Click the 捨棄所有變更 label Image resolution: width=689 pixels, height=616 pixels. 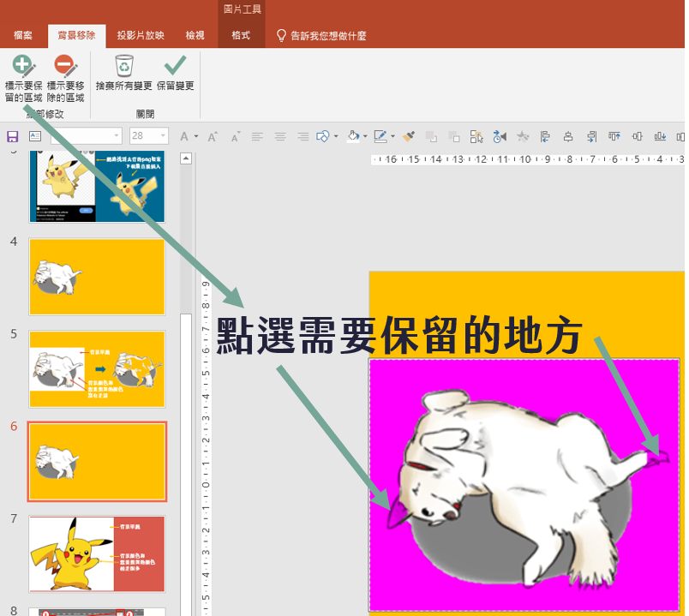pyautogui.click(x=124, y=87)
